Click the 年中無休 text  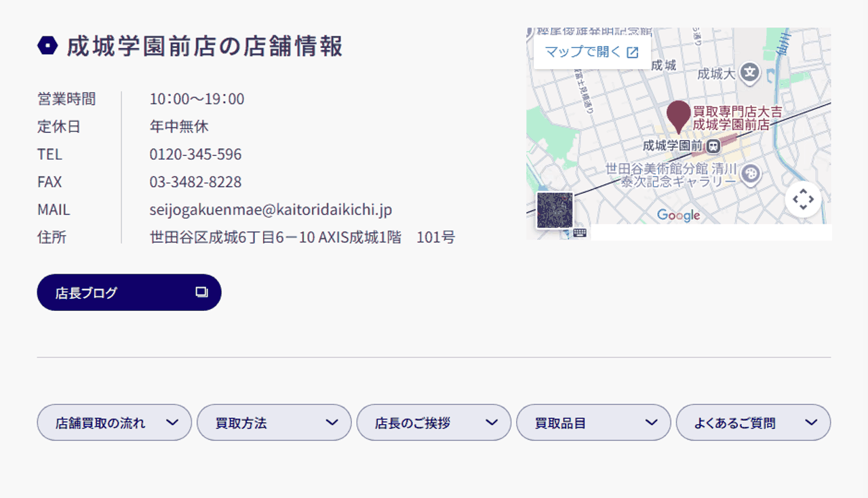click(179, 127)
